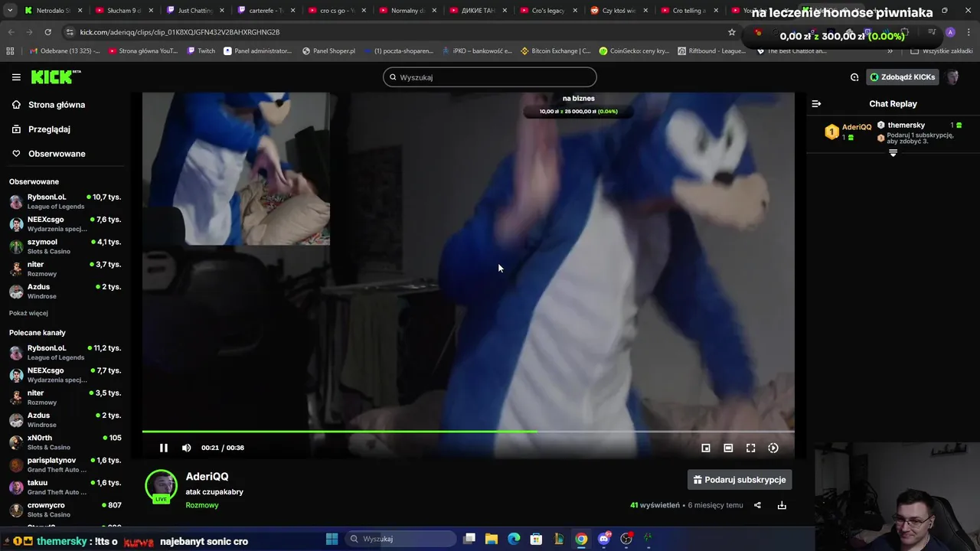
Task: Open the playback speed settings icon
Action: (773, 448)
